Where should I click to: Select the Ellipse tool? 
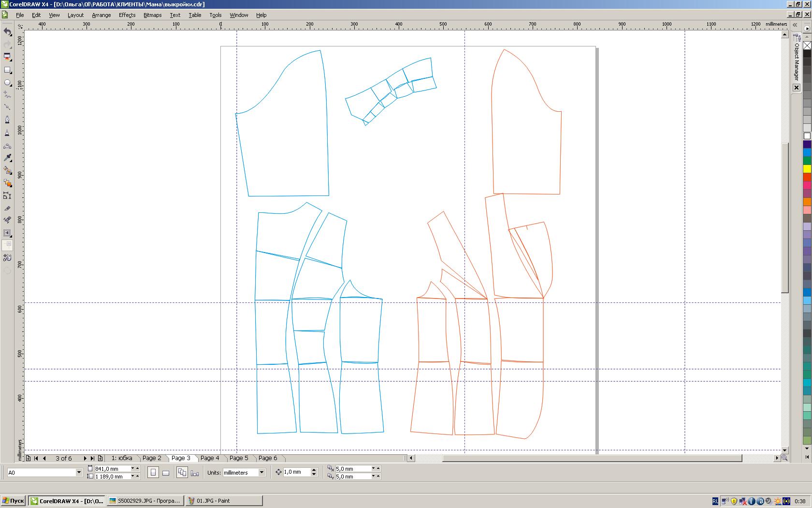point(7,83)
